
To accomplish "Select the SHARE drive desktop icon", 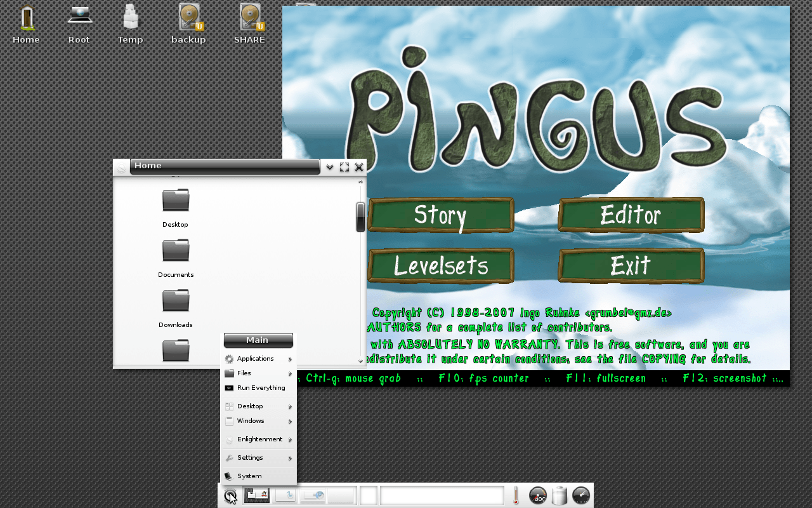I will 250,24.
